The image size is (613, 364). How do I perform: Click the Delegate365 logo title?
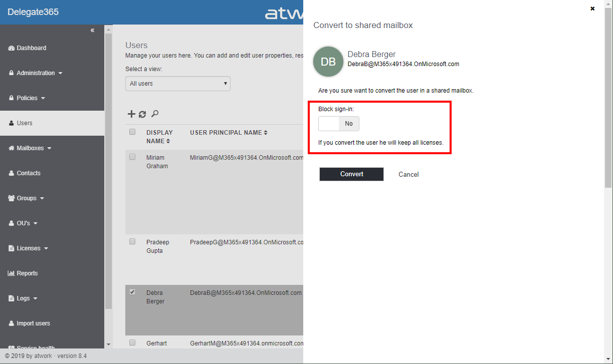33,12
